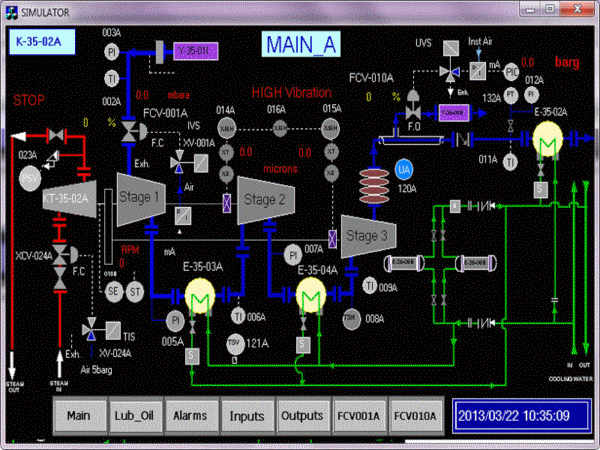Click the XCV-024A steam inlet valve
The height and width of the screenshot is (450, 600).
coord(63,255)
